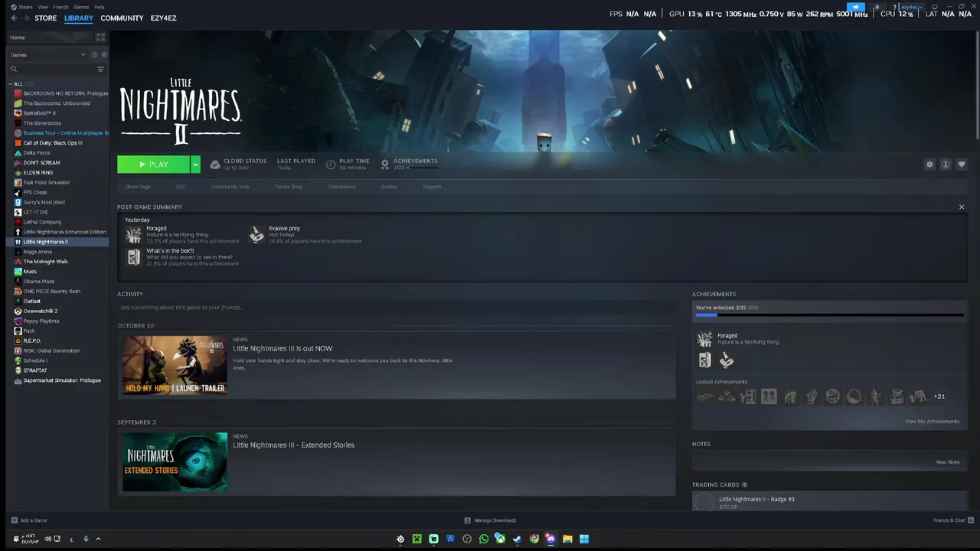Close the Post-Game Summary panel

tap(962, 207)
